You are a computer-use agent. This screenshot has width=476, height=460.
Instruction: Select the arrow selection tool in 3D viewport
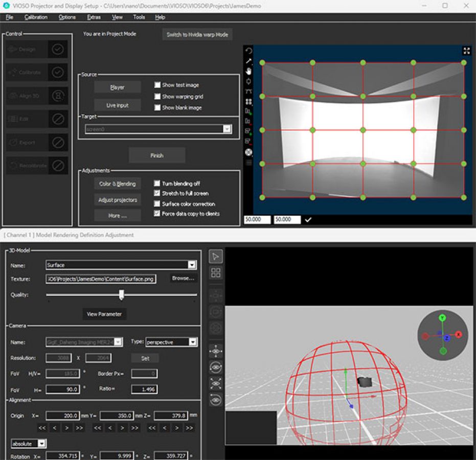coord(215,256)
